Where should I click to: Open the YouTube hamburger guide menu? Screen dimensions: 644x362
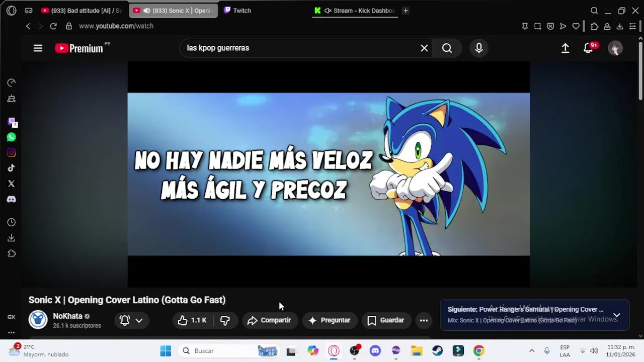click(38, 48)
